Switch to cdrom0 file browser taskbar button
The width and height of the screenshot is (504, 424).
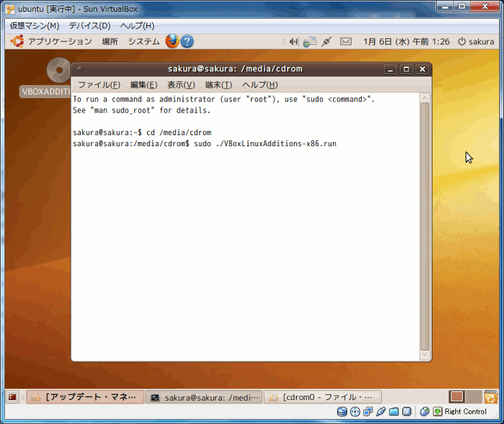(x=322, y=397)
